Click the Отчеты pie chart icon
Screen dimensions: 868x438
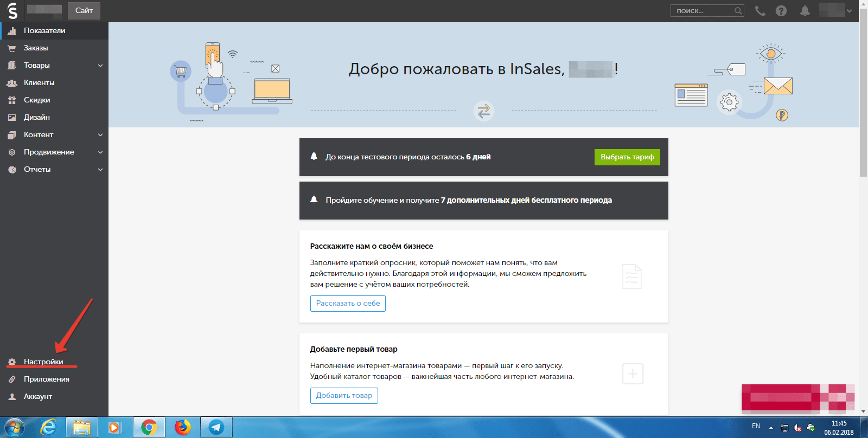tap(12, 170)
